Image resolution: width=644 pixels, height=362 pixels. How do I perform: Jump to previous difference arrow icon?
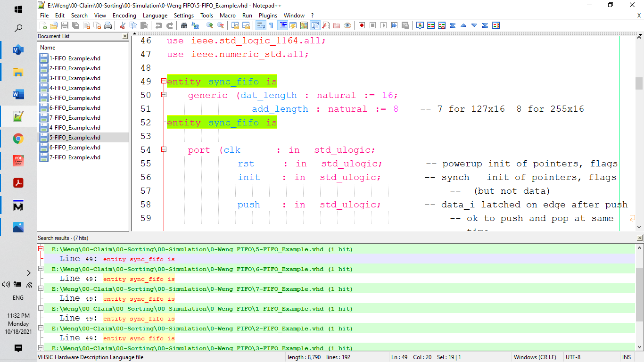tap(463, 25)
